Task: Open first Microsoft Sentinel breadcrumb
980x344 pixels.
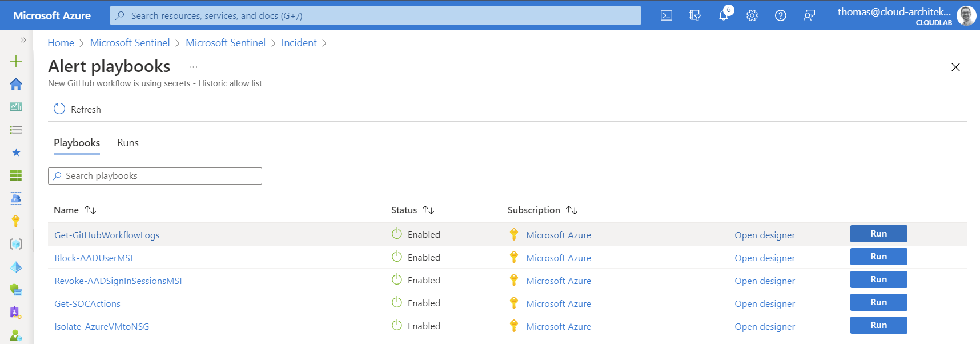Action: [x=130, y=43]
